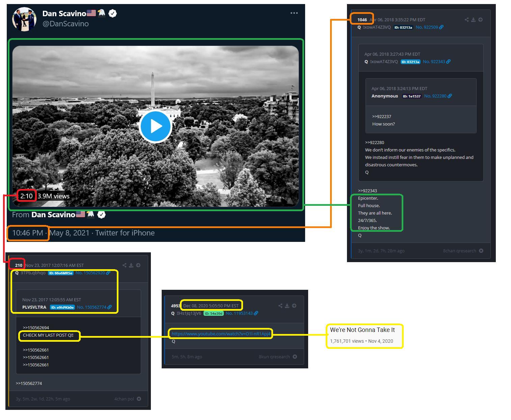This screenshot has width=511, height=420.
Task: Click the download icon on post 210
Action: coord(131,265)
